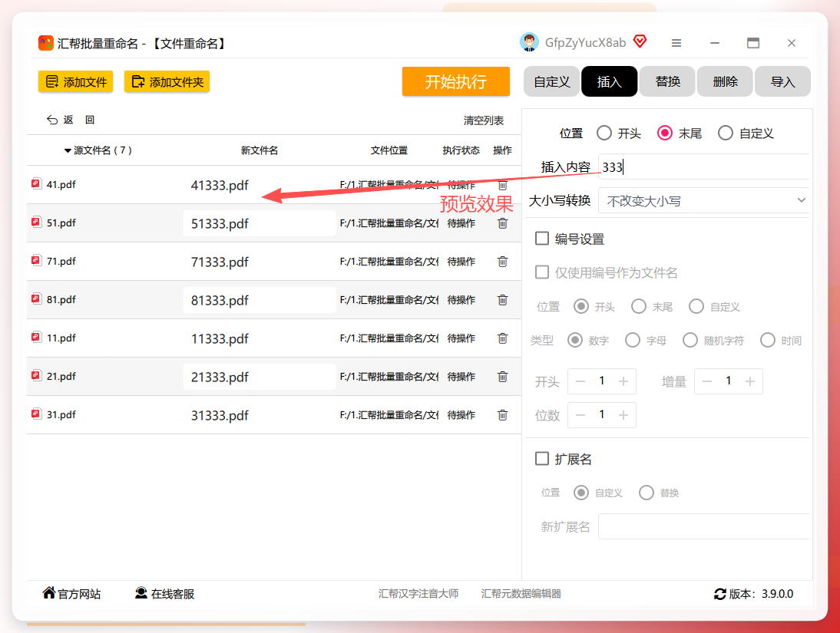Enable the 编号设置 checkbox

(542, 239)
